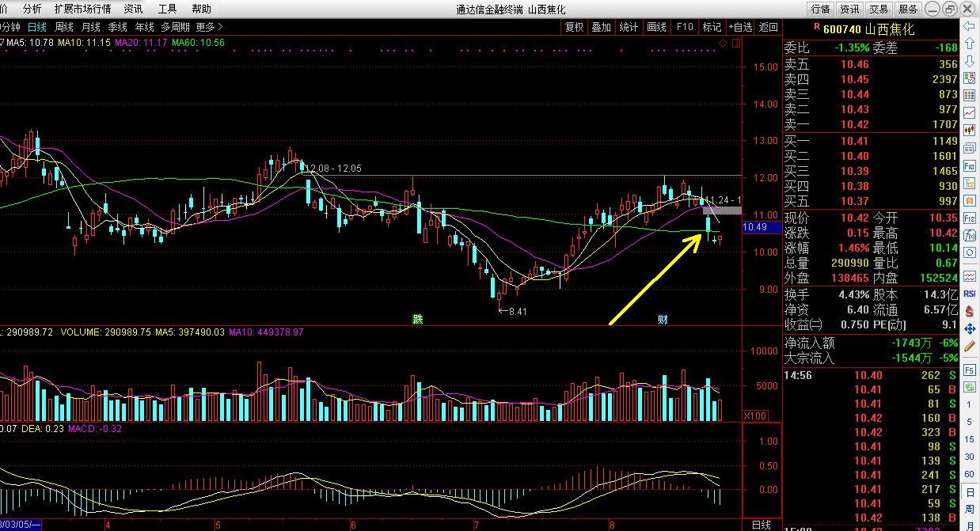Open the 叠加 overlay options

coord(601,27)
